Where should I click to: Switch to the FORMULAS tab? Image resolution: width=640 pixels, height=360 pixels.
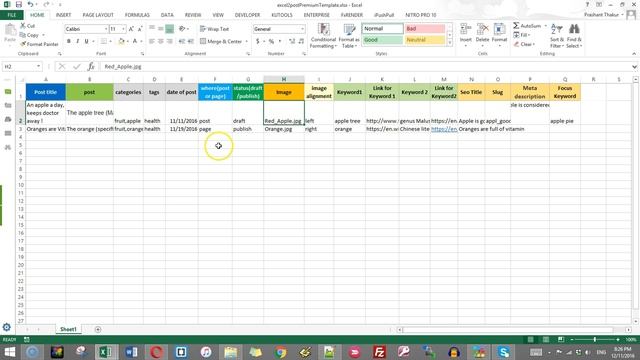click(137, 15)
